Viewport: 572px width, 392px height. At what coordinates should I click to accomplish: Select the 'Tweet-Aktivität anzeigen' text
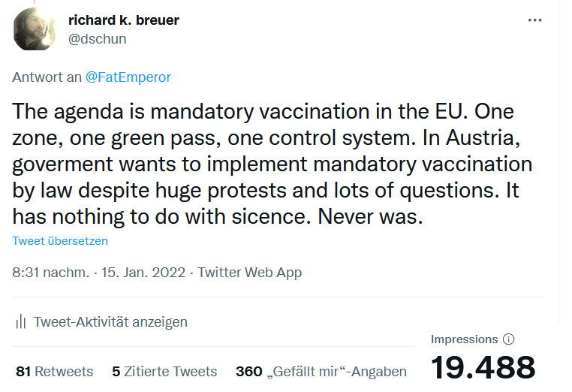[x=110, y=322]
